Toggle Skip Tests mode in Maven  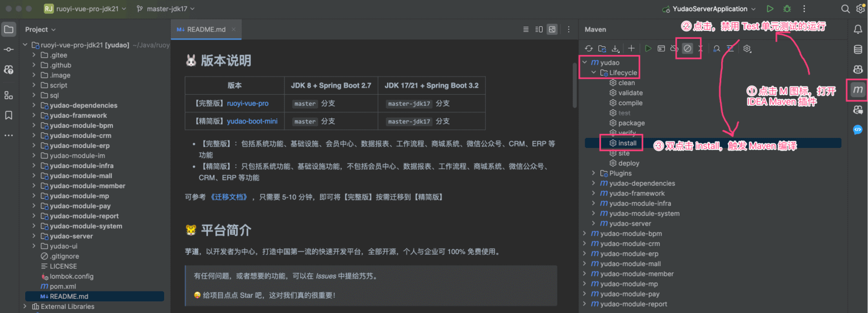coord(687,49)
